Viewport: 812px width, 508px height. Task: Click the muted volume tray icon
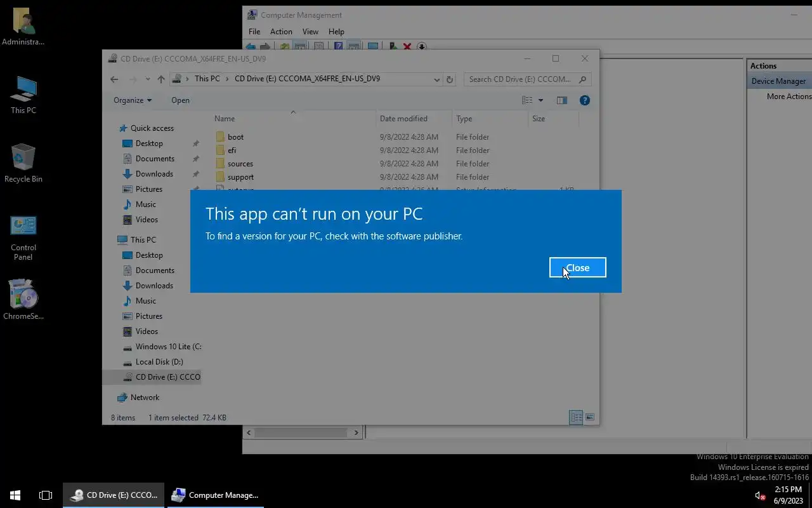coord(760,495)
